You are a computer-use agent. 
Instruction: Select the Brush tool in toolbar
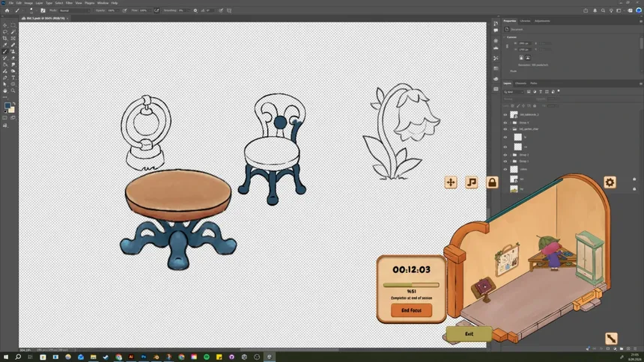point(5,52)
